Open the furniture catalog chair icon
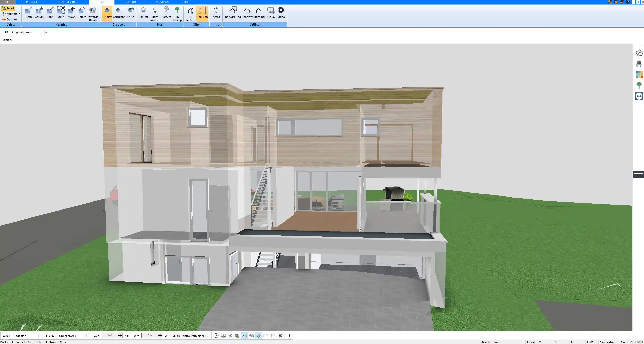This screenshot has height=344, width=644. (x=639, y=64)
